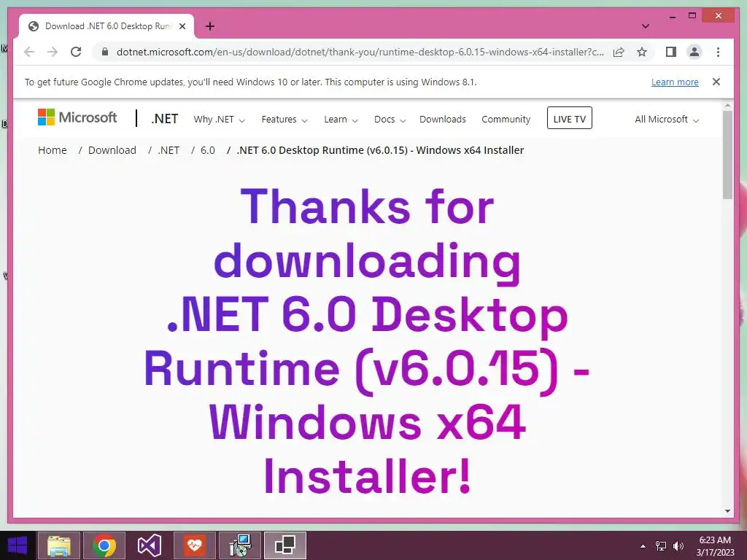
Task: Open the Chrome three-dot menu
Action: click(718, 52)
